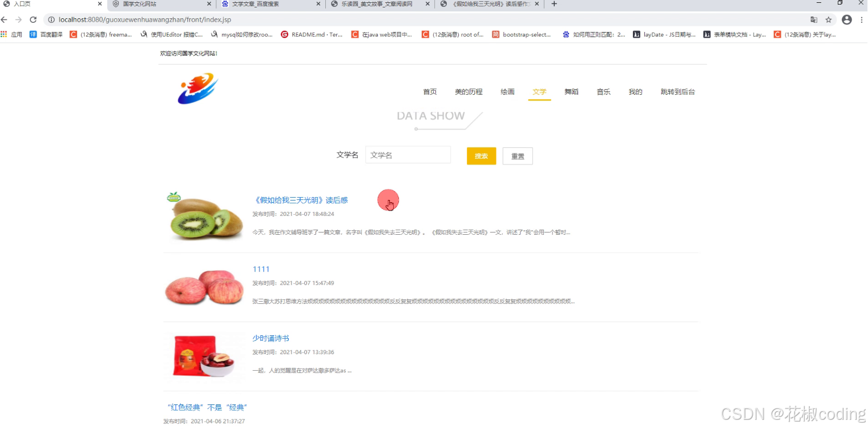Click the national culture website logo
Screen dimensions: 868x429
coord(197,88)
